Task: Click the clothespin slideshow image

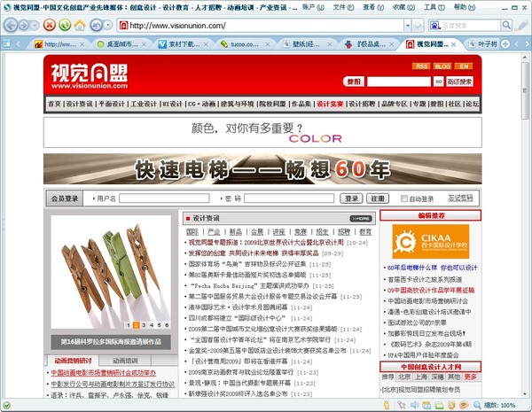Action: point(111,272)
